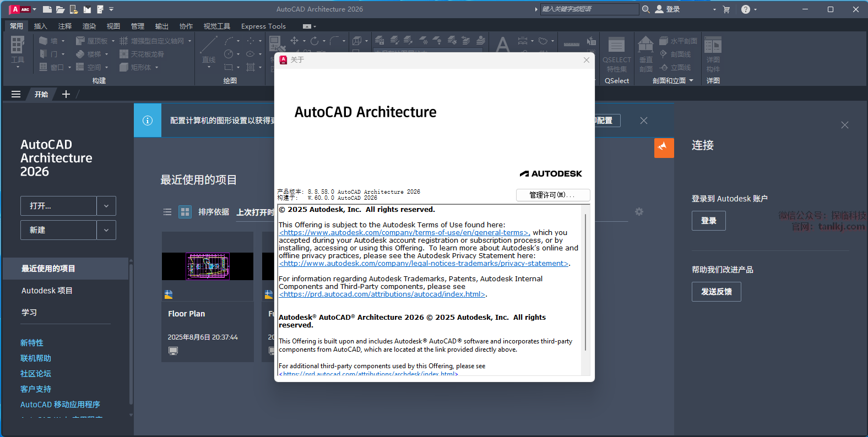The height and width of the screenshot is (437, 868).
Task: Click the search magnifier icon in title bar
Action: coord(646,9)
